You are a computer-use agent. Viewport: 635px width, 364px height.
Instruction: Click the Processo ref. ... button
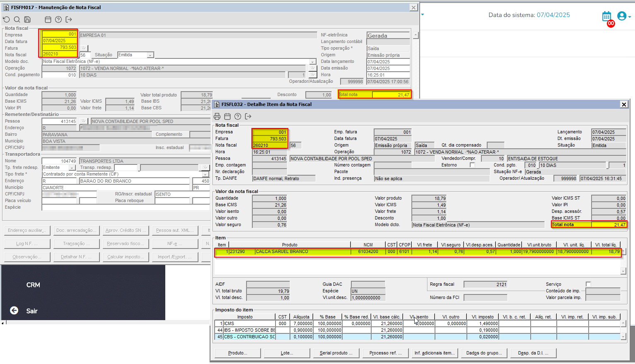click(x=385, y=353)
